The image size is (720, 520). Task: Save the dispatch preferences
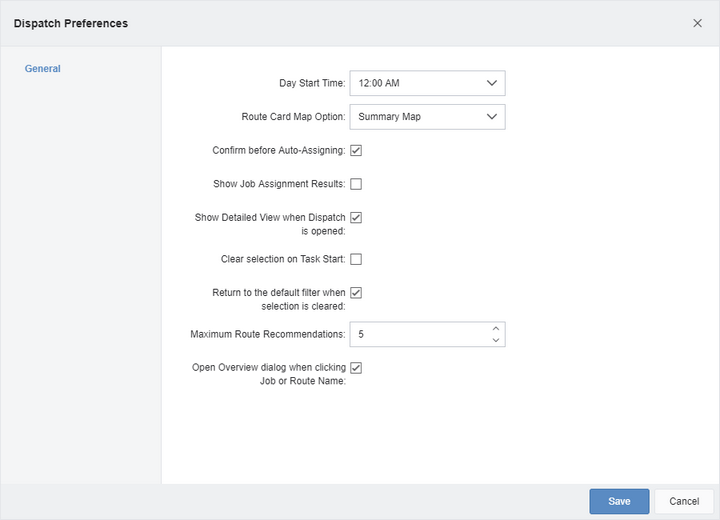[x=619, y=501]
